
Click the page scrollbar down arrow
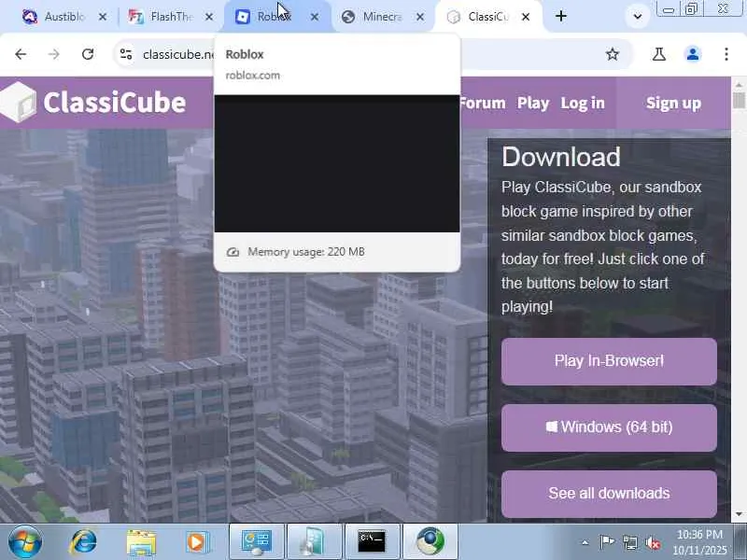(739, 514)
